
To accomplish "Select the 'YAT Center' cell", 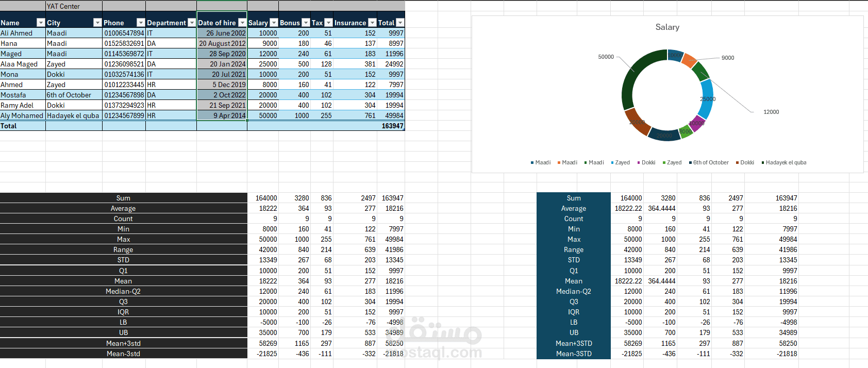I will tap(74, 6).
